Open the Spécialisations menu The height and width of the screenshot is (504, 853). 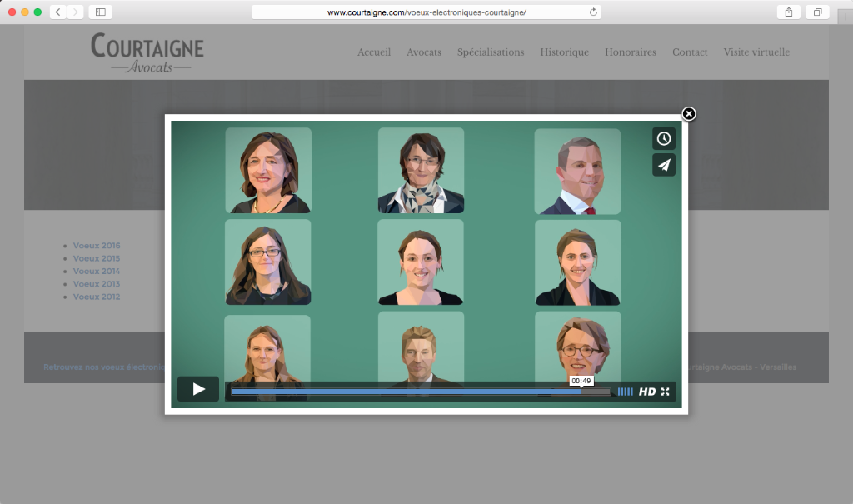pyautogui.click(x=491, y=52)
